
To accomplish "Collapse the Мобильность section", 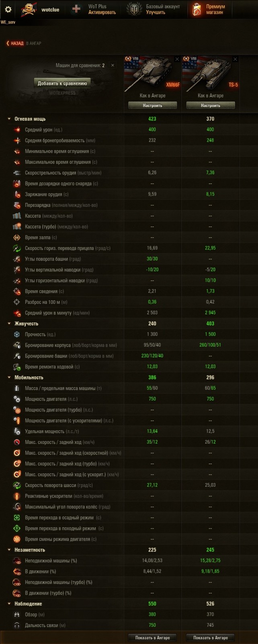I will [9, 378].
